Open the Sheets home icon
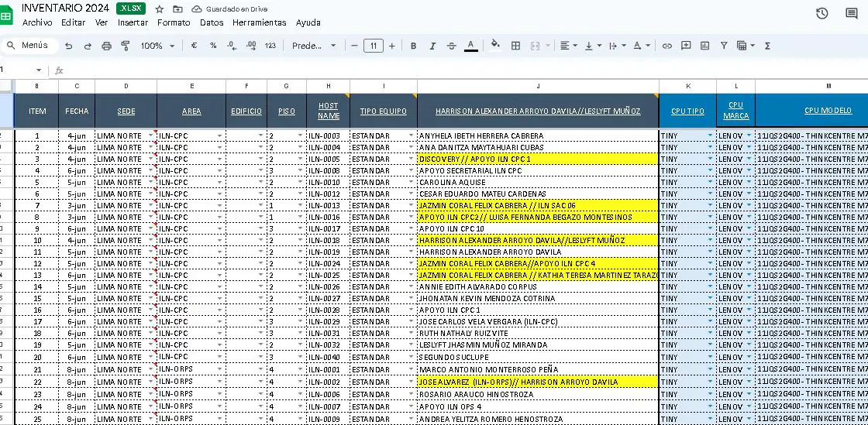The image size is (868, 425). [6, 15]
